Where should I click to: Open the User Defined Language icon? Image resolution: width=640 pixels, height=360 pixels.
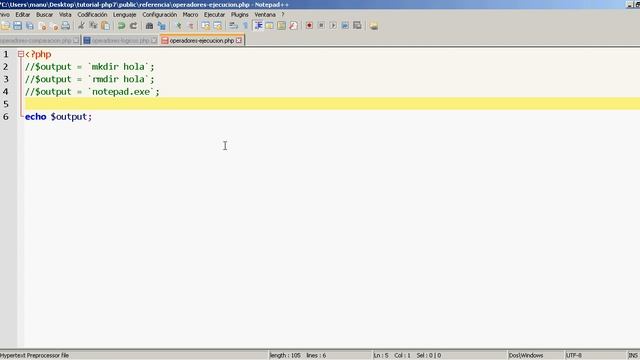[269, 26]
